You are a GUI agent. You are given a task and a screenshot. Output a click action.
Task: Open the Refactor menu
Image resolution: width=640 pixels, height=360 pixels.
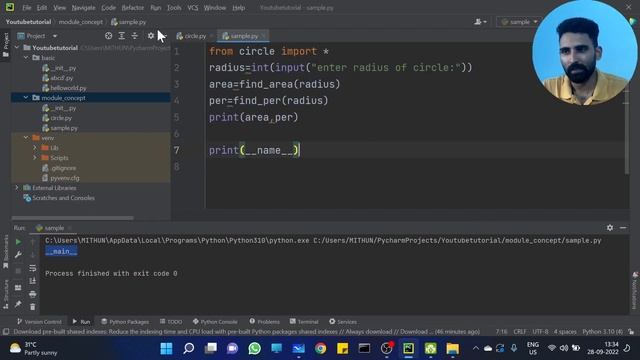coord(133,8)
